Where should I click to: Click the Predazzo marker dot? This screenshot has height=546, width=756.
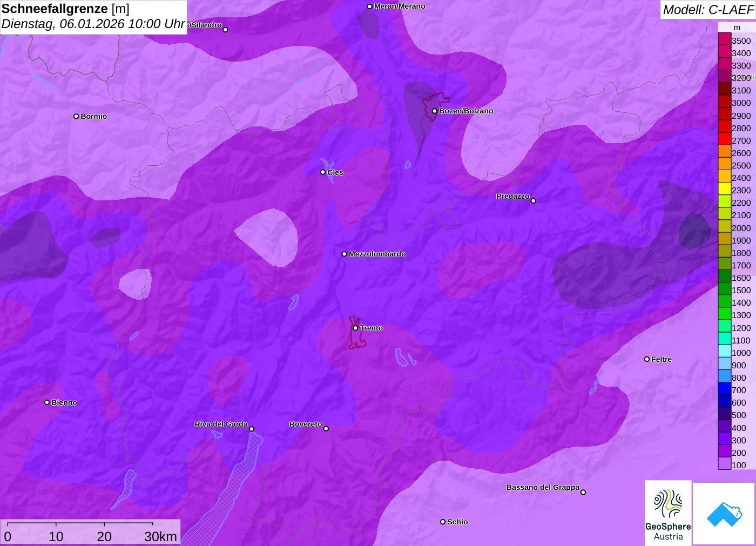(534, 201)
